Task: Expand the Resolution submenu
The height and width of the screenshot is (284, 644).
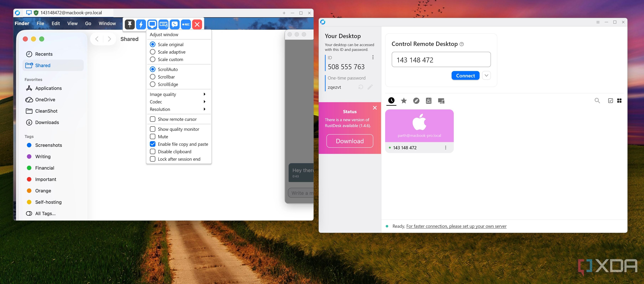Action: pos(179,109)
